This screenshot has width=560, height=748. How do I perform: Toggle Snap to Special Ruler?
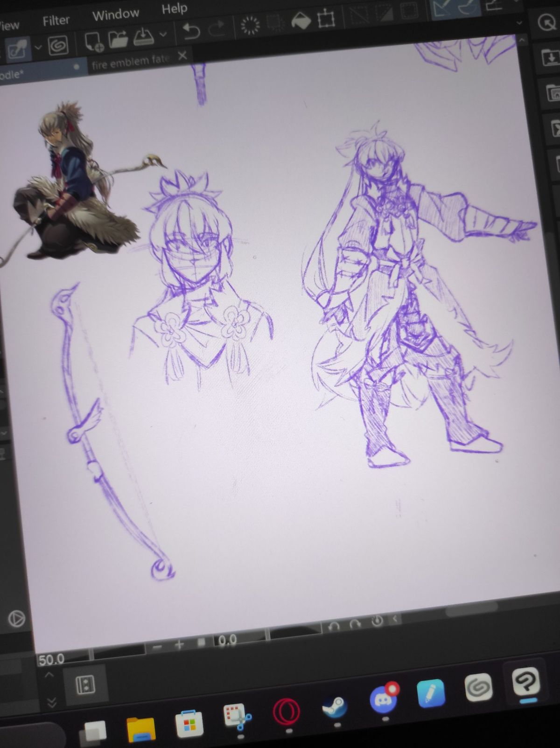coord(467,7)
